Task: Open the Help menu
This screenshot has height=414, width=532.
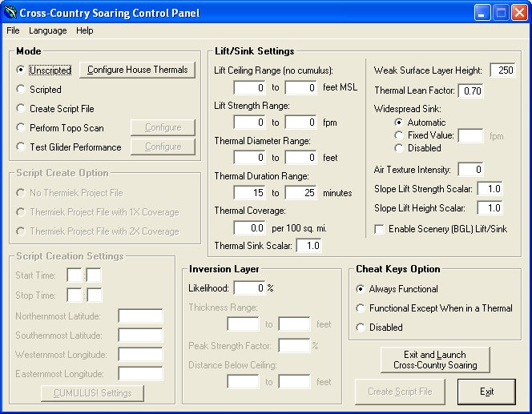Action: tap(84, 30)
